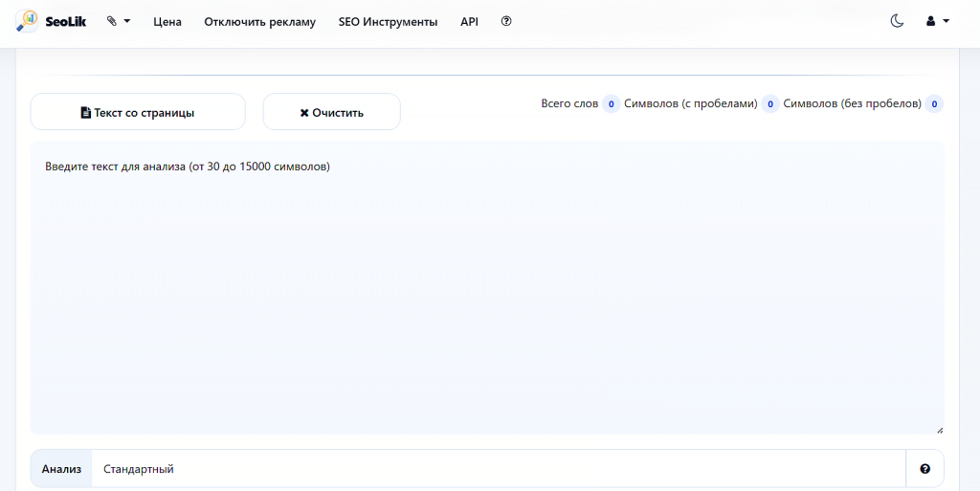
Task: Focus the text analysis input area
Action: click(x=487, y=288)
